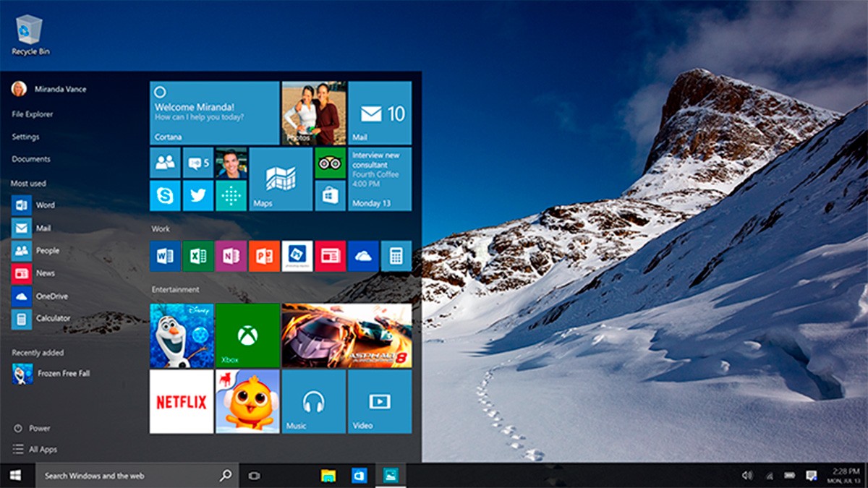
Task: Launch Excel from the Work tile group
Action: 197,256
